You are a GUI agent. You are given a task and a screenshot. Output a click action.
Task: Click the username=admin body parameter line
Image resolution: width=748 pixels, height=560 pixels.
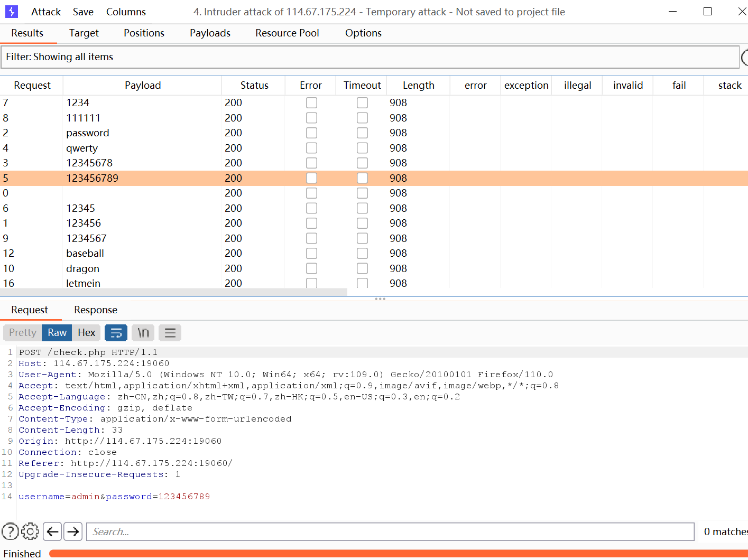[x=114, y=496]
